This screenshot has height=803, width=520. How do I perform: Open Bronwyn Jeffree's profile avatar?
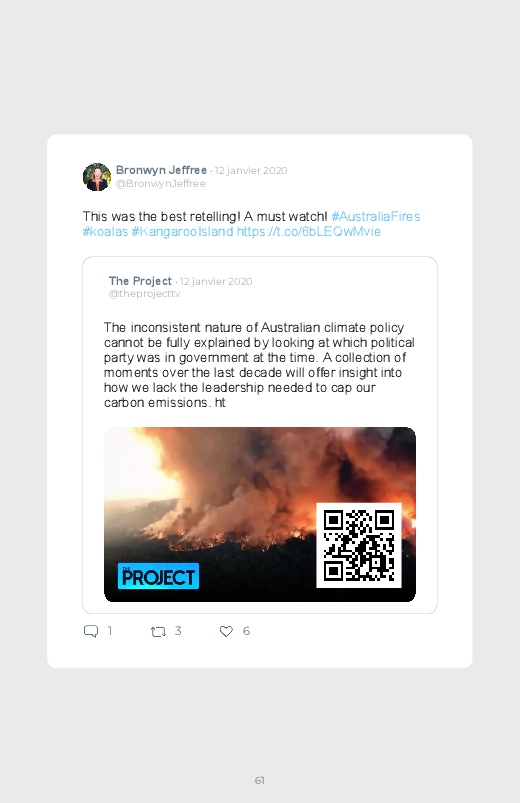pos(97,177)
